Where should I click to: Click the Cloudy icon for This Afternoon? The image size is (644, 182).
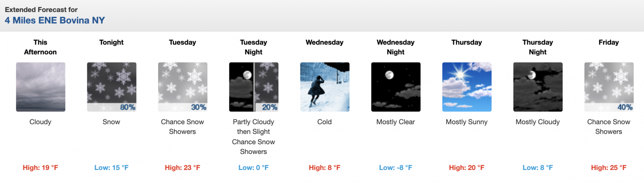click(40, 87)
